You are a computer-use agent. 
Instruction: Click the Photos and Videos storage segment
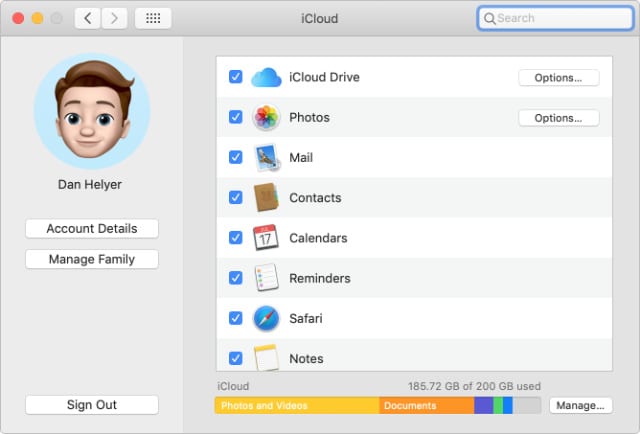coord(297,405)
